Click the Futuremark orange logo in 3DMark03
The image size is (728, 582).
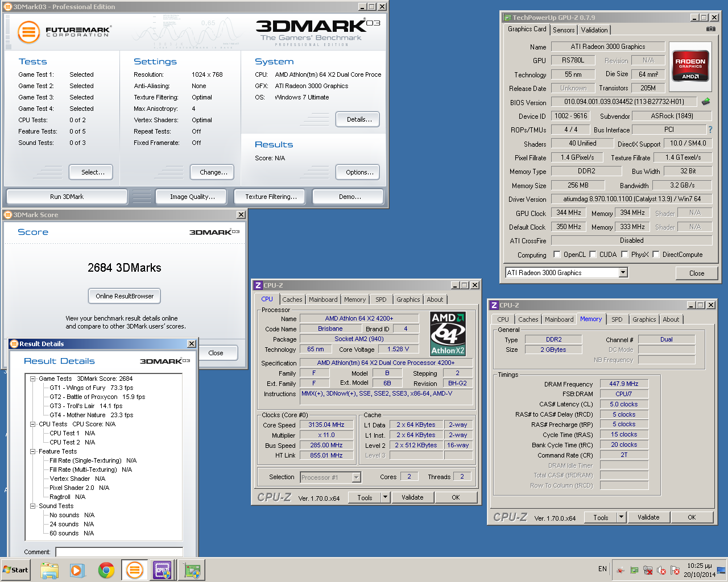click(x=28, y=32)
